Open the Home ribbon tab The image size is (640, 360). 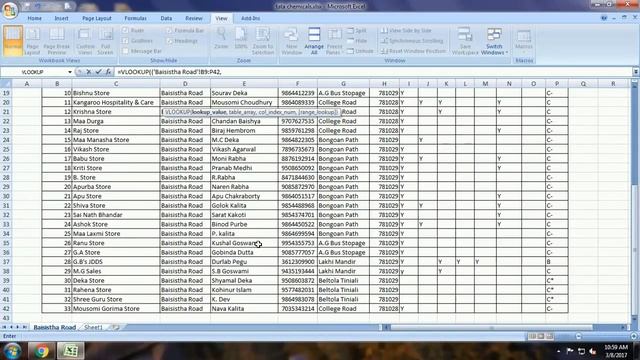(x=35, y=18)
